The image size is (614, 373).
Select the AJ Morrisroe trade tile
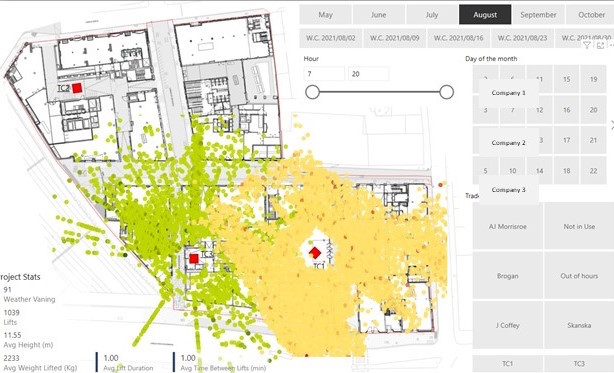(507, 226)
